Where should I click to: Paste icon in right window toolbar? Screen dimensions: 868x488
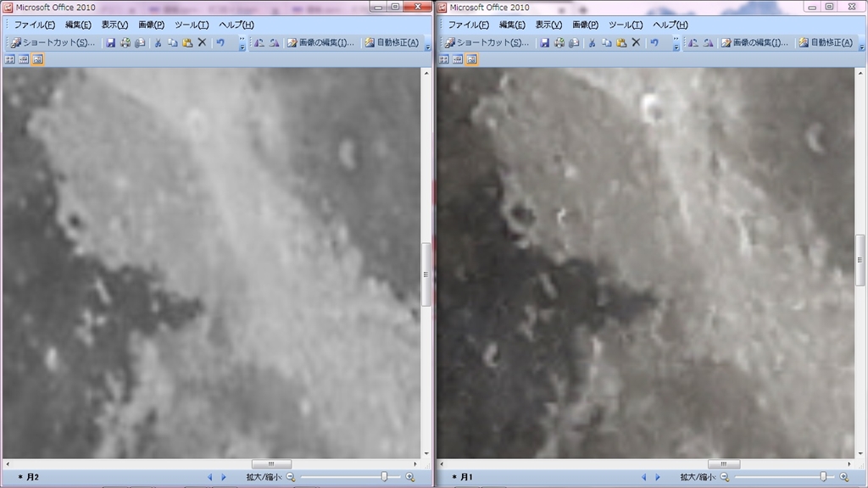(x=621, y=42)
